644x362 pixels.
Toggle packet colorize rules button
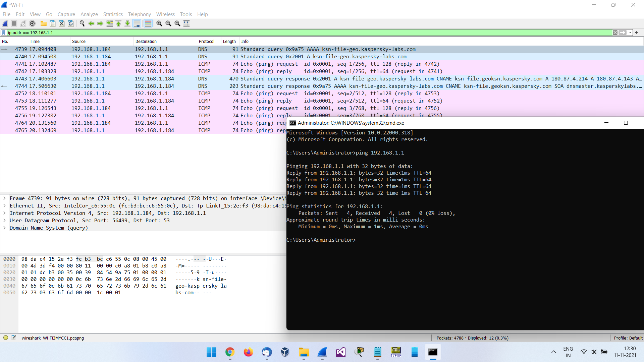point(148,23)
